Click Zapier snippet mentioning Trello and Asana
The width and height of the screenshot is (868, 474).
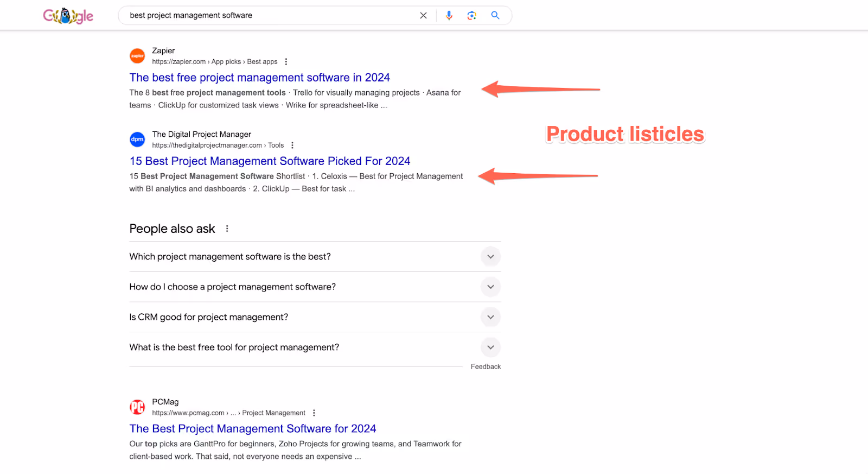[295, 99]
